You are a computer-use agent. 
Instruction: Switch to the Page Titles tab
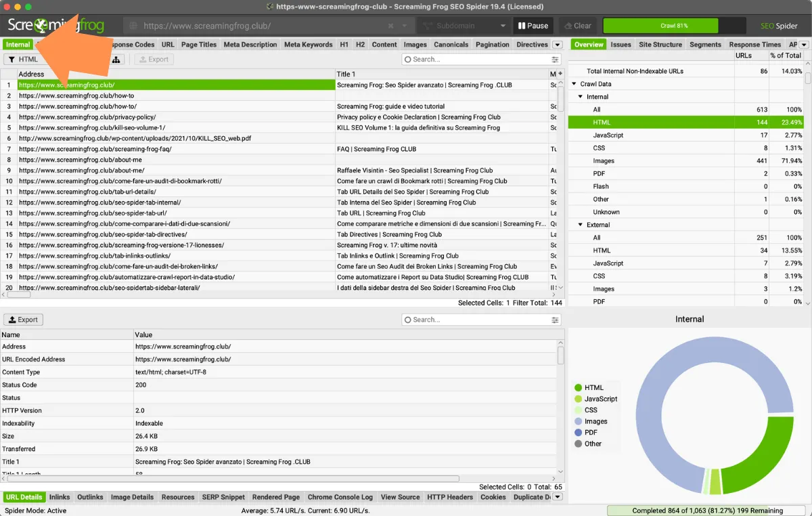point(199,45)
